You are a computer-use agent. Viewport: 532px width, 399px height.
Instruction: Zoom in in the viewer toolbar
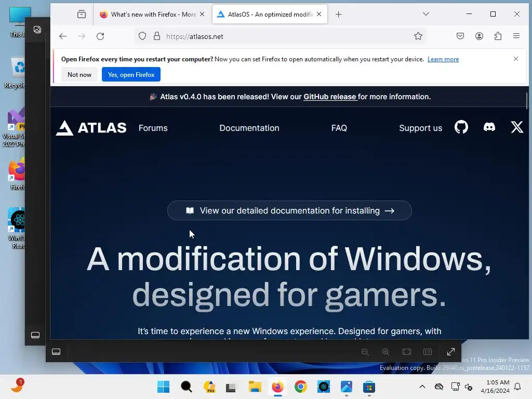[386, 352]
